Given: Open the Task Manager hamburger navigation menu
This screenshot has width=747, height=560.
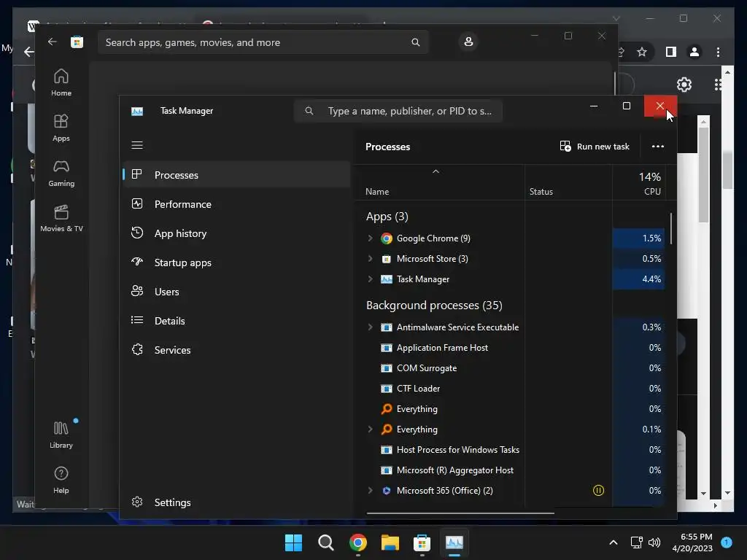Looking at the screenshot, I should pyautogui.click(x=137, y=145).
